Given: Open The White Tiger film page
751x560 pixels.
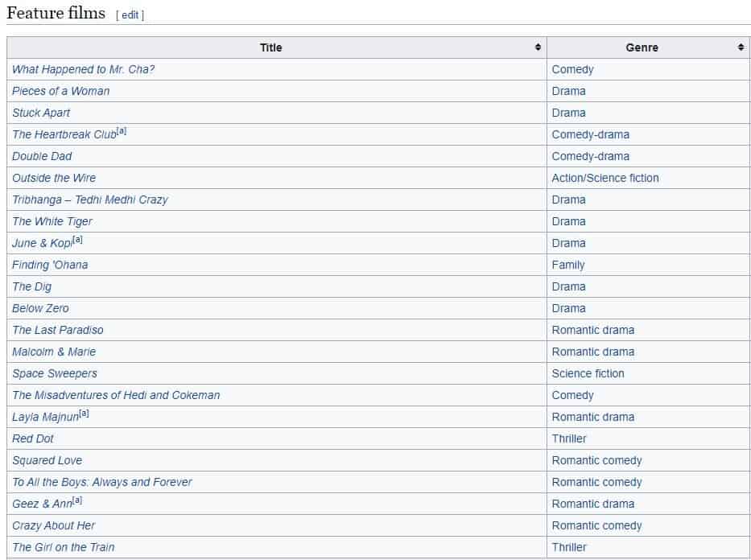Looking at the screenshot, I should (52, 221).
